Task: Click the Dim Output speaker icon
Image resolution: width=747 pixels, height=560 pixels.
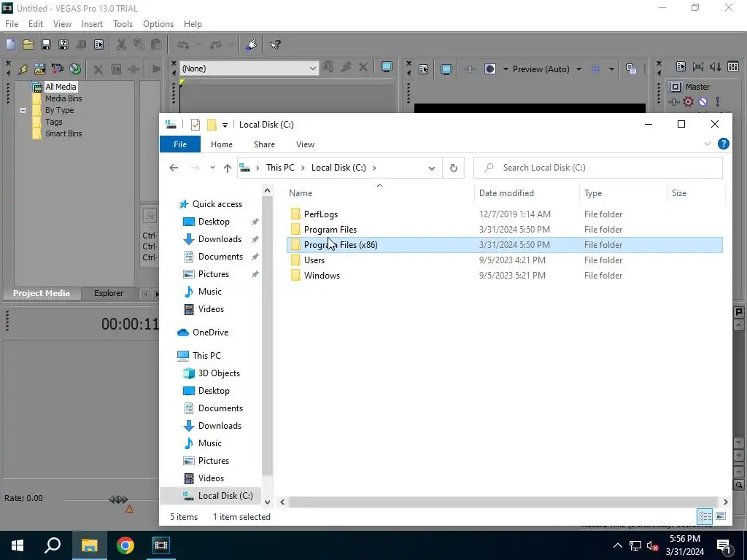Action: (716, 66)
